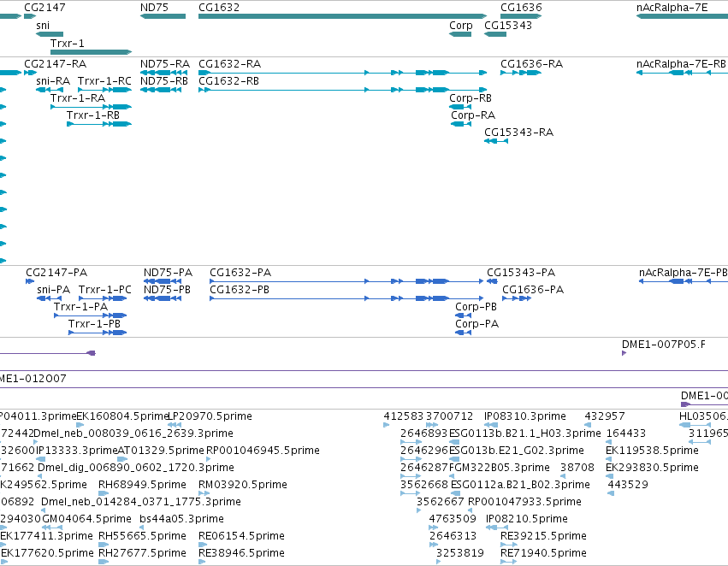Select the CG1632-RB transcript label

[229, 80]
